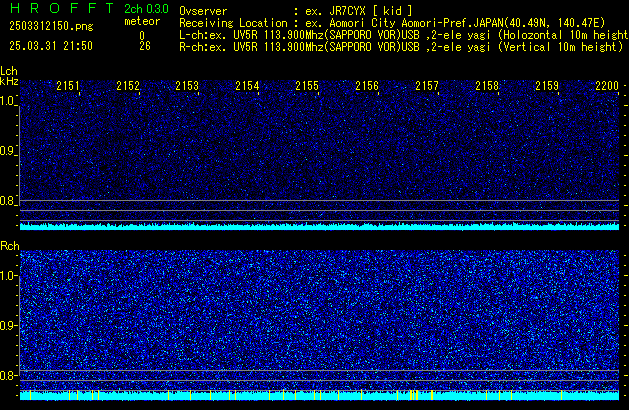This screenshot has height=410, width=629.
Task: Click the 'Rch' channel label
Action: [10, 246]
